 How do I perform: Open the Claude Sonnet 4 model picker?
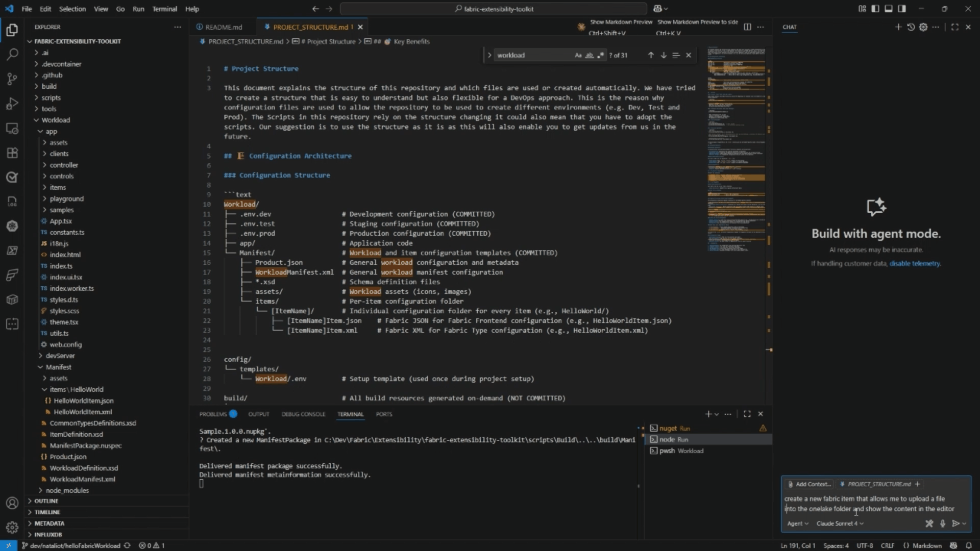840,523
